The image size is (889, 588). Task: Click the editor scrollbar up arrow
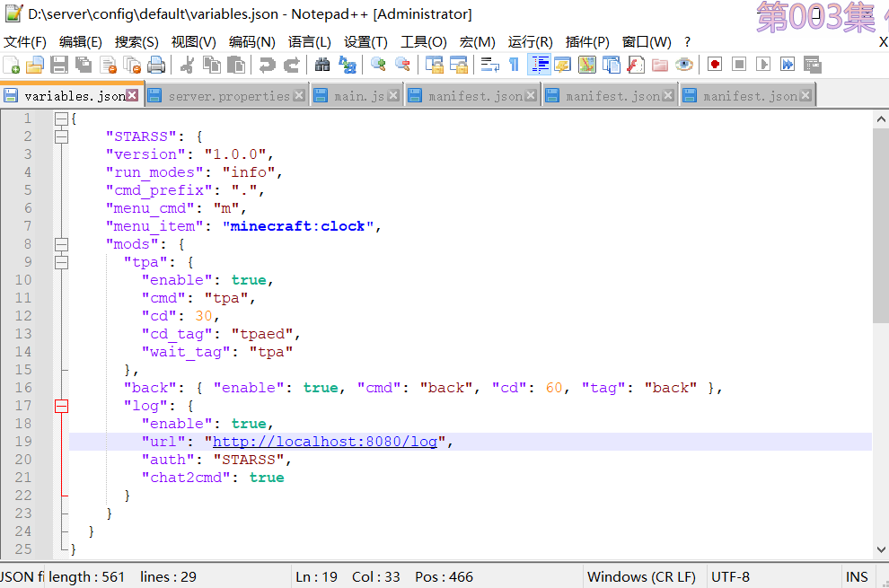tap(881, 119)
